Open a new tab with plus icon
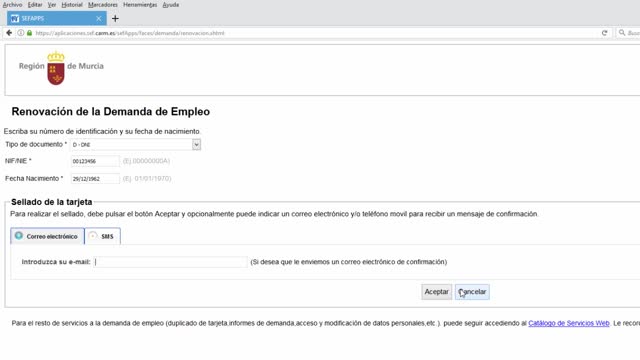 [115, 18]
